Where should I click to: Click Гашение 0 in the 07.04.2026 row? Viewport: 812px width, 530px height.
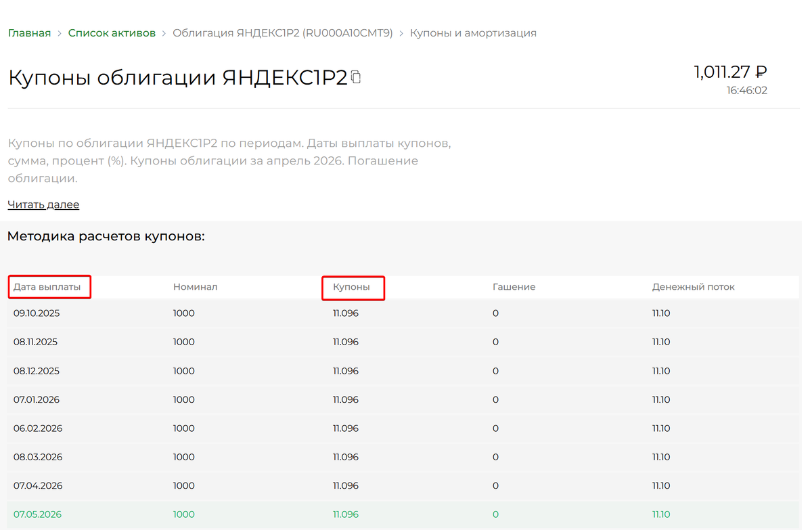[495, 485]
